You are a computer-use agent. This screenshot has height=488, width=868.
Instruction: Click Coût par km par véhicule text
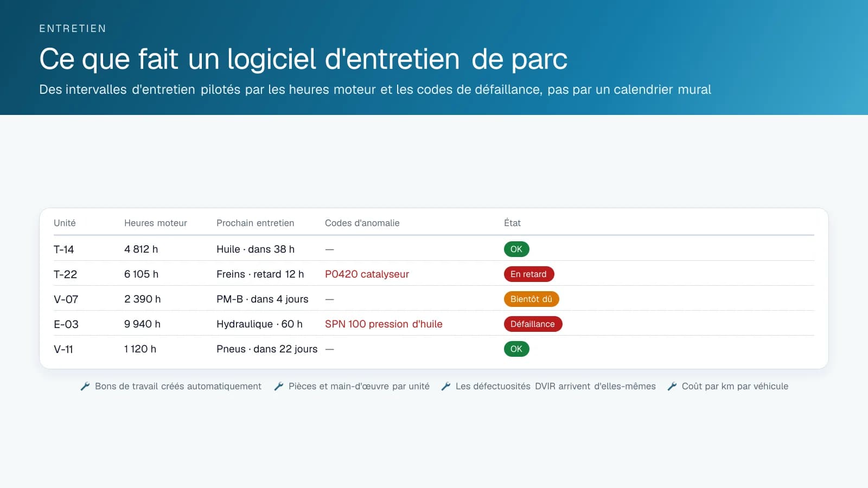click(735, 387)
